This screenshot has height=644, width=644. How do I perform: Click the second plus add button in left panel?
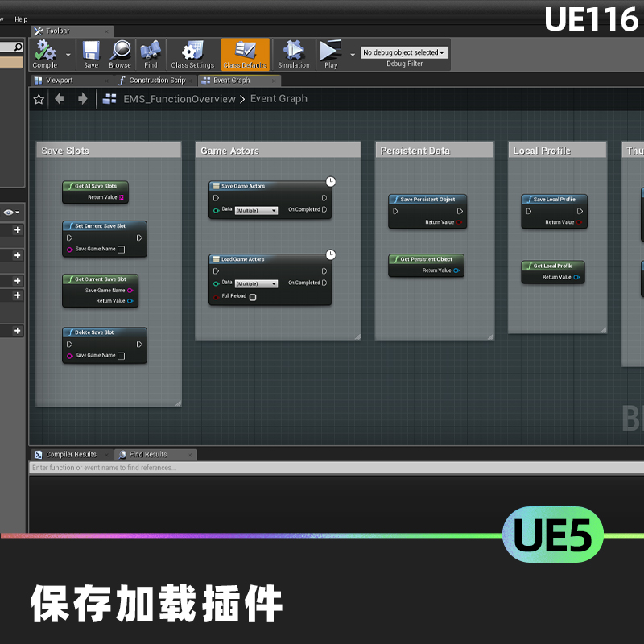point(17,255)
